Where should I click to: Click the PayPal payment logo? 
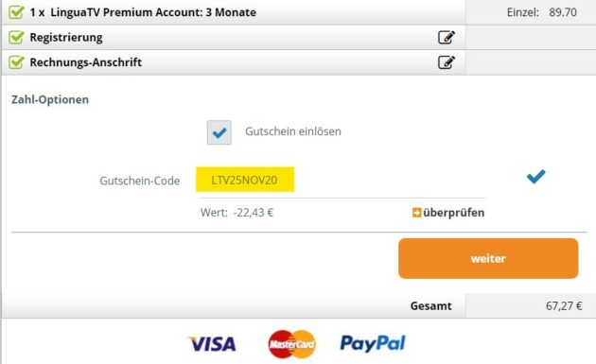coord(373,343)
